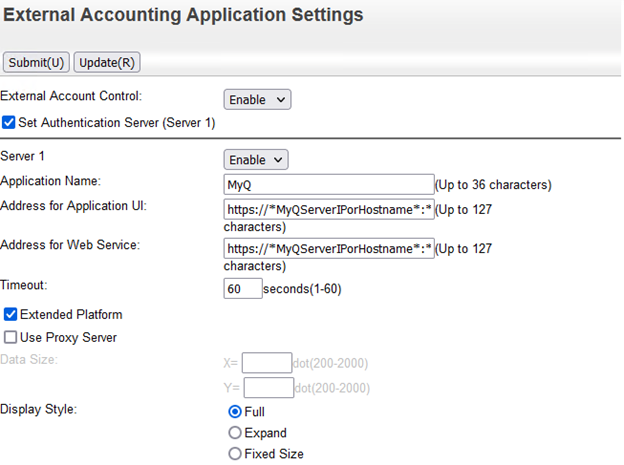Select the Full display style radio button

click(235, 411)
